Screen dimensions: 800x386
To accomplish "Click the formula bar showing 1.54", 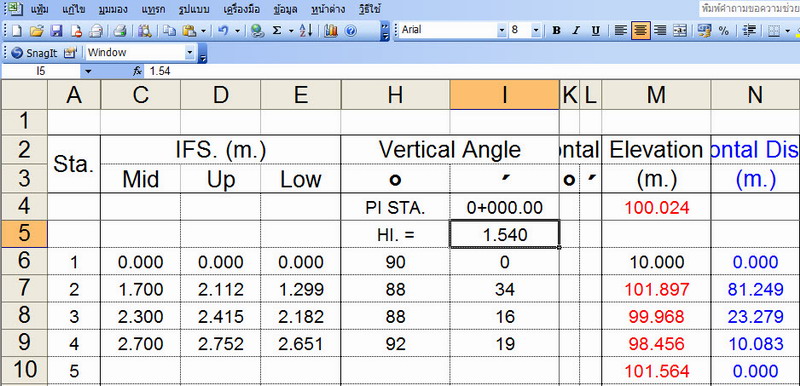I will click(472, 71).
